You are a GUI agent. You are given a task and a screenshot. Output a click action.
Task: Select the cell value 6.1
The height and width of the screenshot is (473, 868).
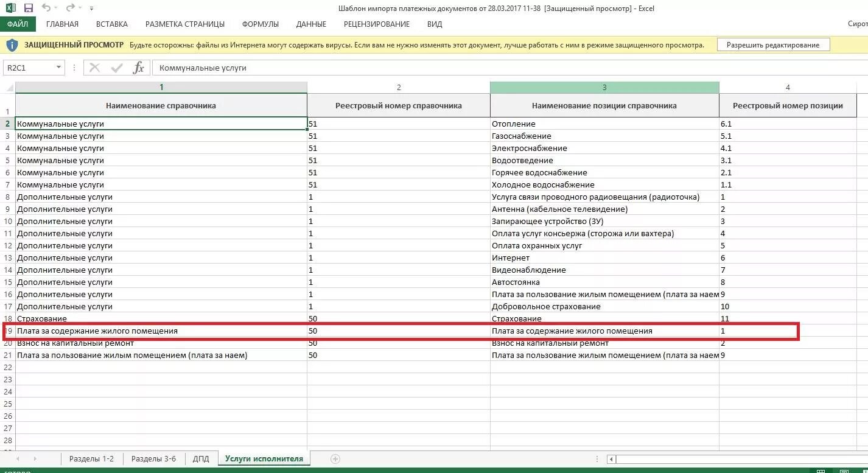pyautogui.click(x=788, y=124)
